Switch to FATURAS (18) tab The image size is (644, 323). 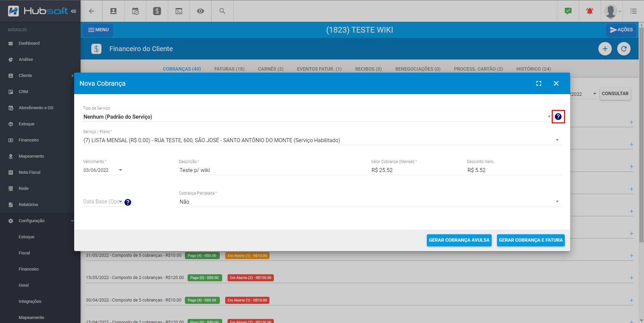click(230, 69)
